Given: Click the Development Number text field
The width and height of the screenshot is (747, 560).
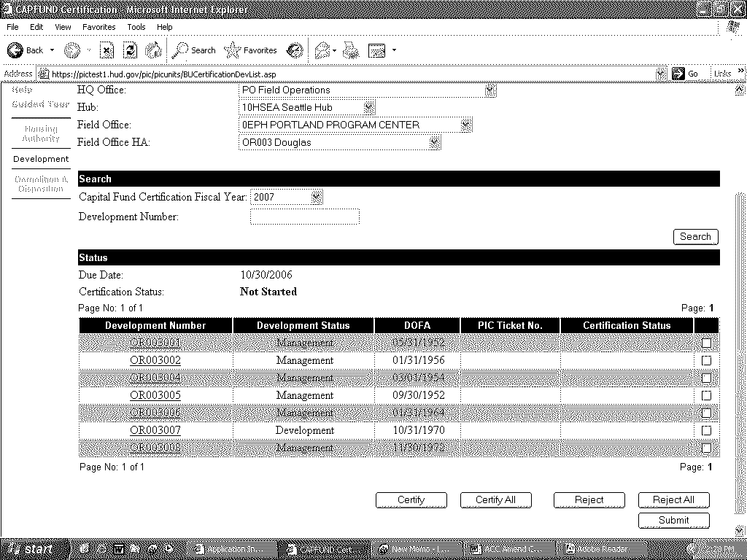Looking at the screenshot, I should (x=304, y=217).
